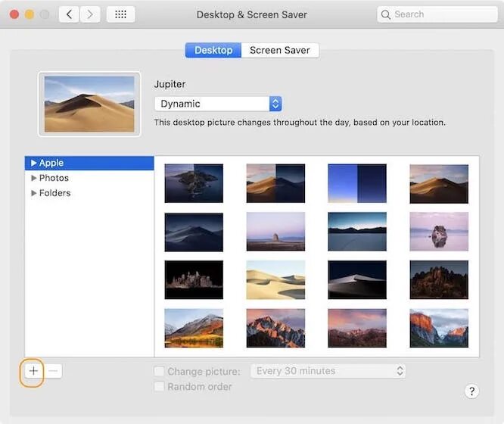Click the current desktop picture preview
The width and height of the screenshot is (504, 424).
click(x=89, y=104)
